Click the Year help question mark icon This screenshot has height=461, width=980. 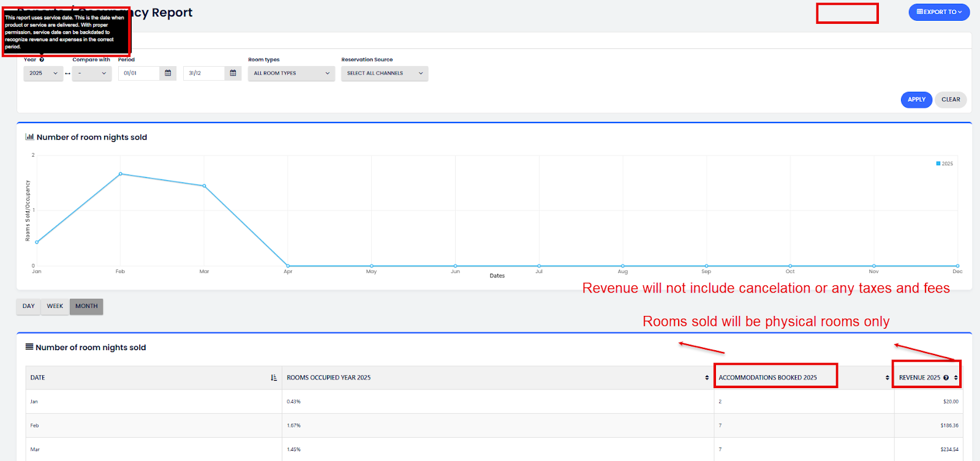(x=42, y=60)
